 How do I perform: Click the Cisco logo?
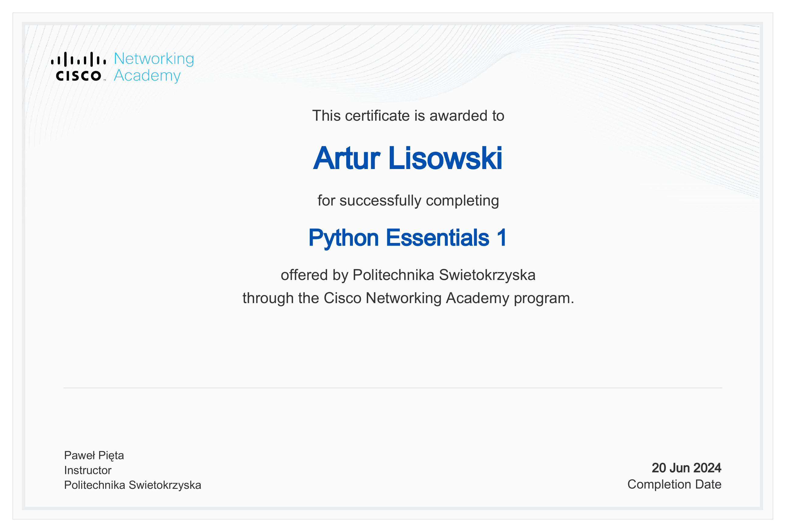click(x=78, y=66)
